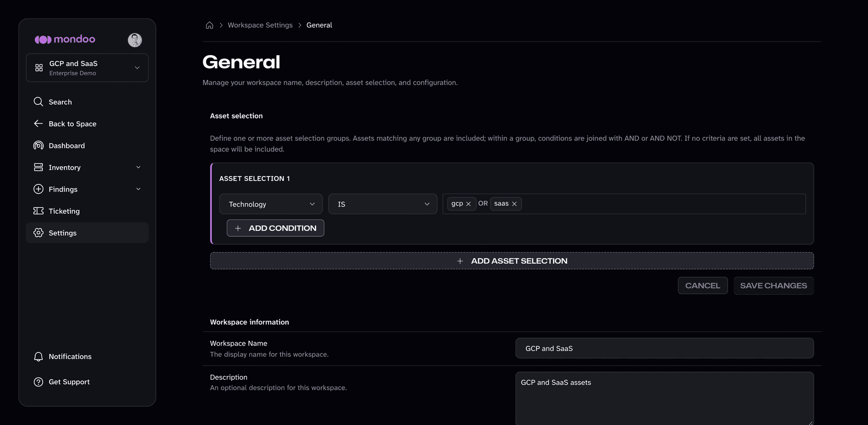868x425 pixels.
Task: Click the Description text area
Action: (665, 398)
